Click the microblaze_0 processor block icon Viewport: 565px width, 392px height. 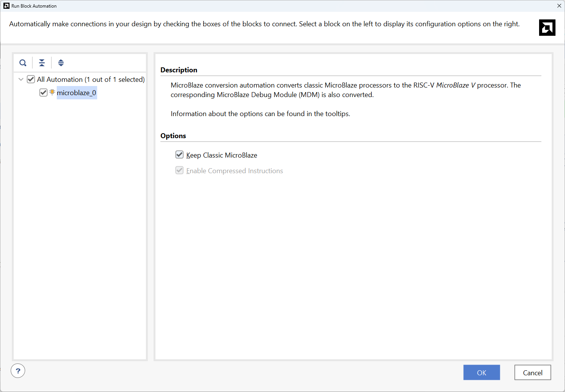(52, 92)
